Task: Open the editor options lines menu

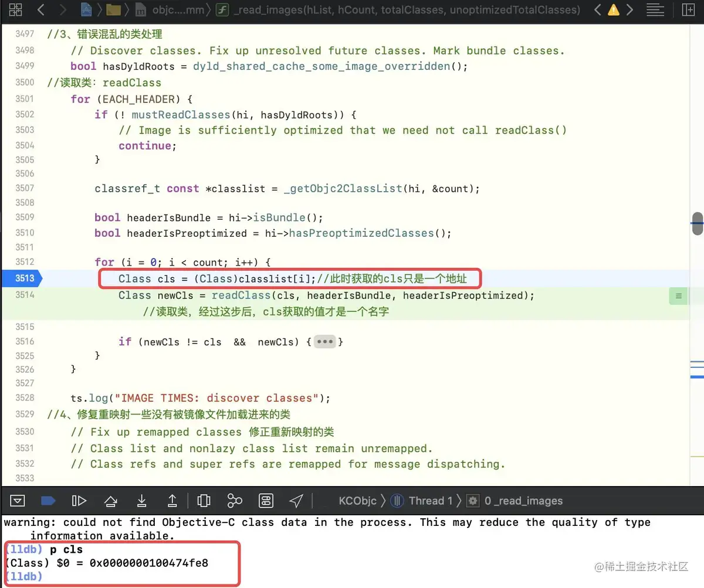Action: click(x=655, y=9)
